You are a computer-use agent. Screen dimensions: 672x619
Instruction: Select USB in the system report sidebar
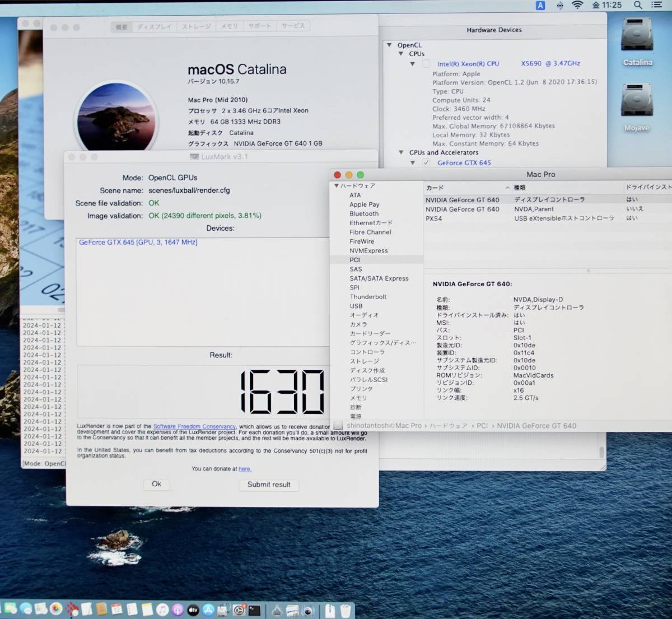point(356,306)
